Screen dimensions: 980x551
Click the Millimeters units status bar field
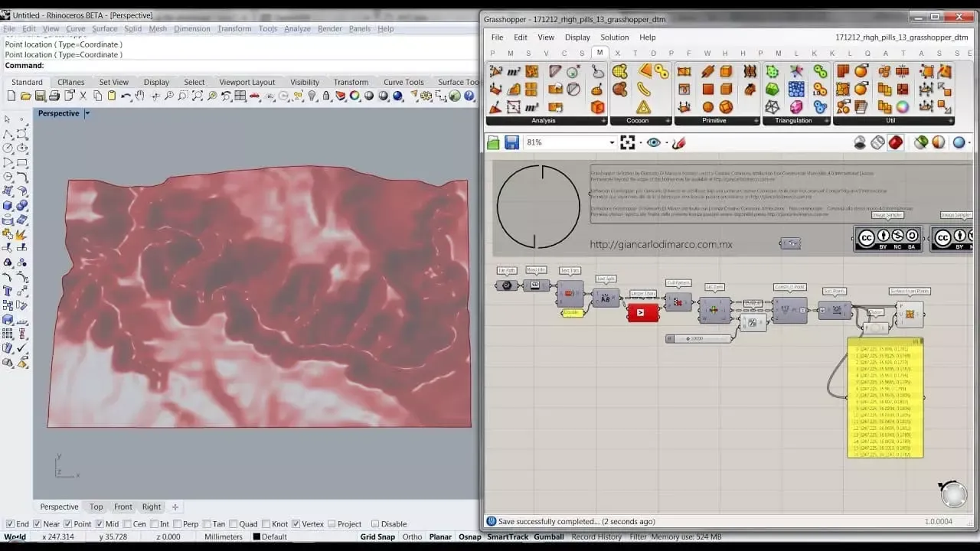tap(224, 536)
